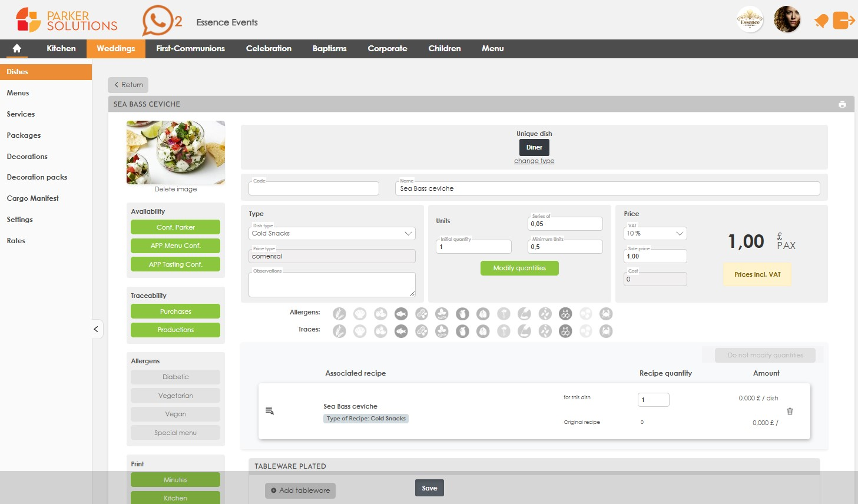Click the crab allergen icon in Allergens row

606,313
